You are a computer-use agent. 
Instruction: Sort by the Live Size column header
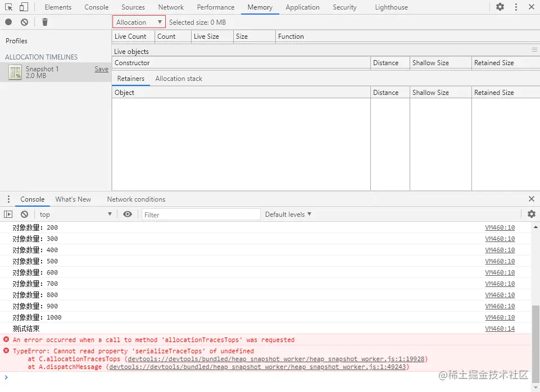point(212,36)
